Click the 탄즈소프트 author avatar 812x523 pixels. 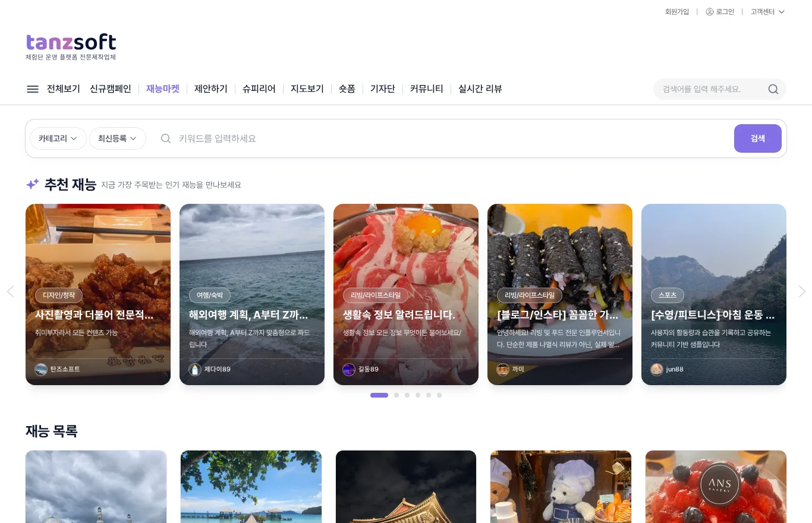coord(41,369)
